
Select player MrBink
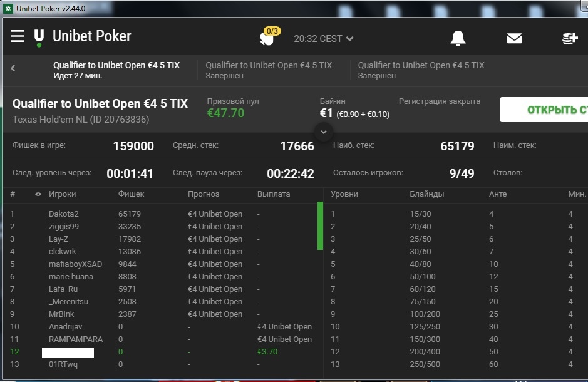click(x=61, y=314)
